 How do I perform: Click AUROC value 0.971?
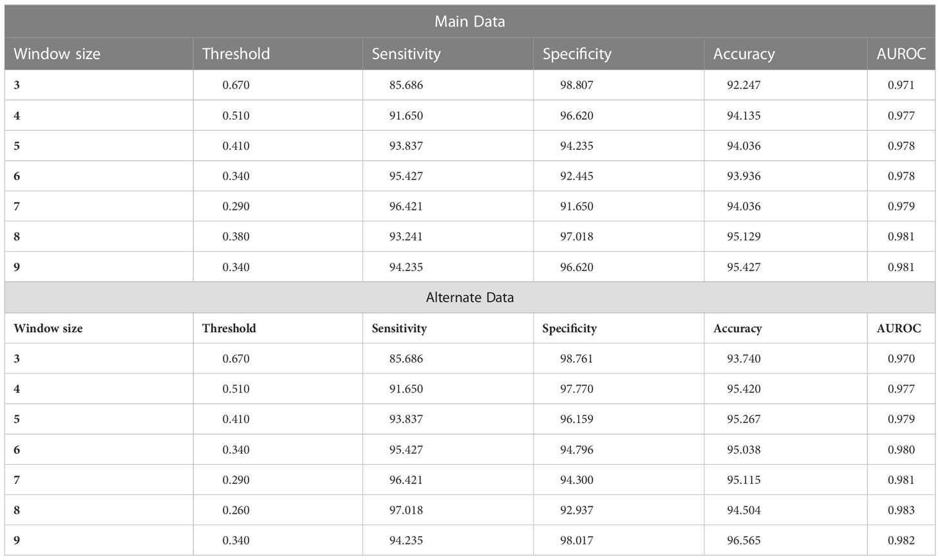[901, 85]
